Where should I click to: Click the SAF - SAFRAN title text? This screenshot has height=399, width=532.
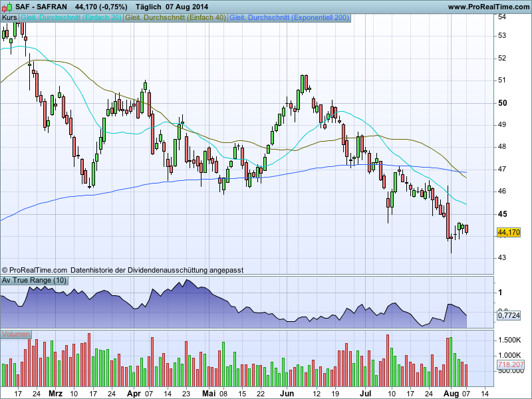[x=41, y=7]
